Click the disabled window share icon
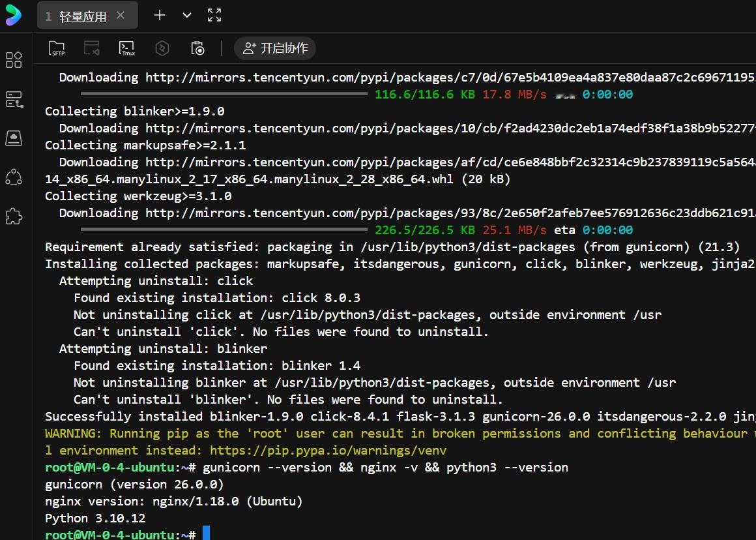Screen dimensions: 756x540 [92, 48]
